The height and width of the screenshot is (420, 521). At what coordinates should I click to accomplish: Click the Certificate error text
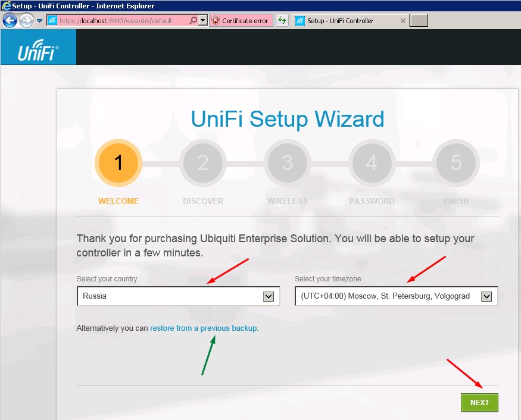(245, 21)
